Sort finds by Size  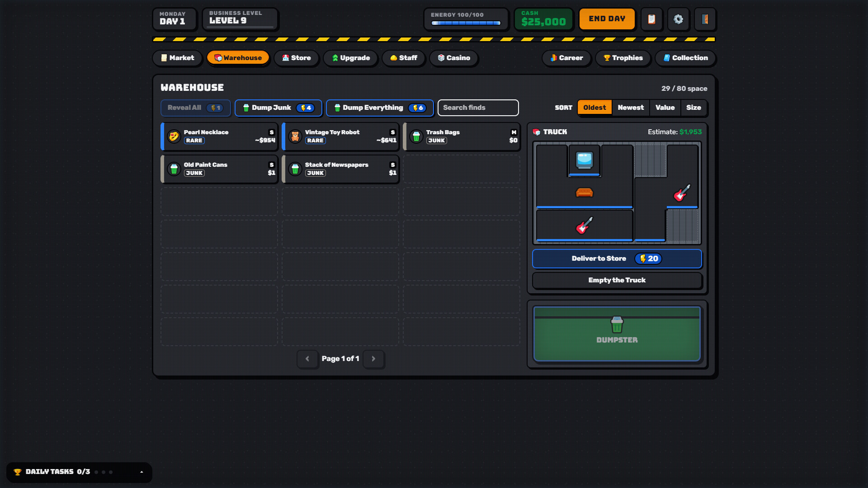(693, 108)
